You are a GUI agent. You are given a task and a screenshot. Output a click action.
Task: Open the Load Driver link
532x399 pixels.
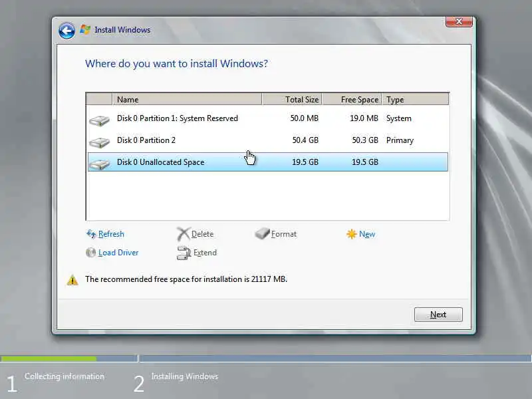[118, 253]
